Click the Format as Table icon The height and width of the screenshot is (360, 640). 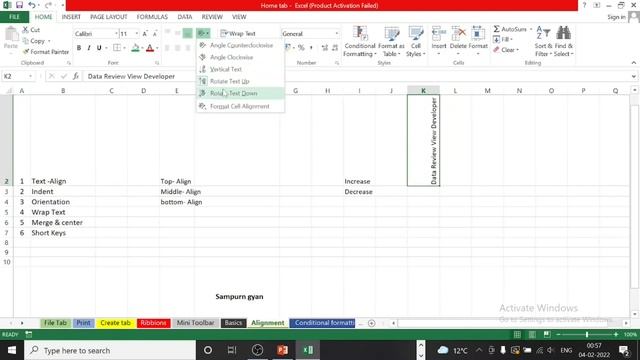click(391, 33)
